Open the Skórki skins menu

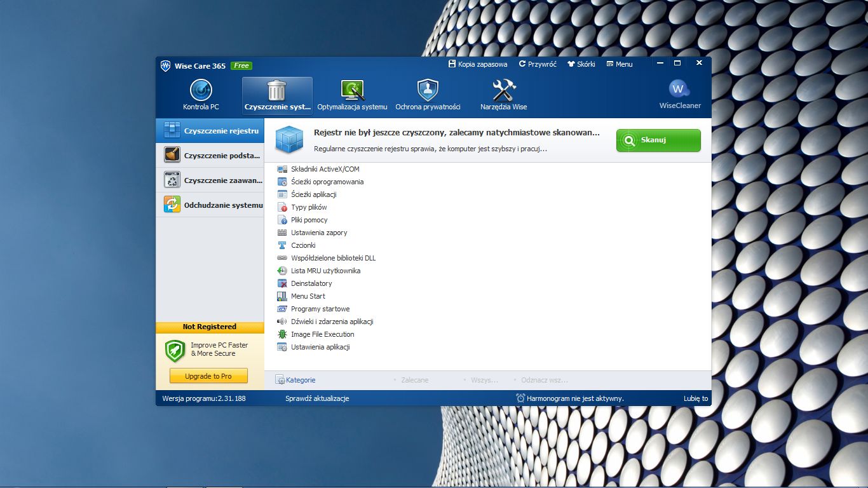point(581,64)
